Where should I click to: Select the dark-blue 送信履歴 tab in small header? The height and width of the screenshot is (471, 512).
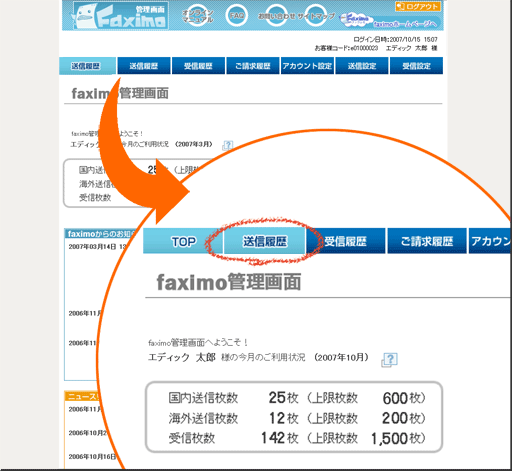(x=144, y=66)
